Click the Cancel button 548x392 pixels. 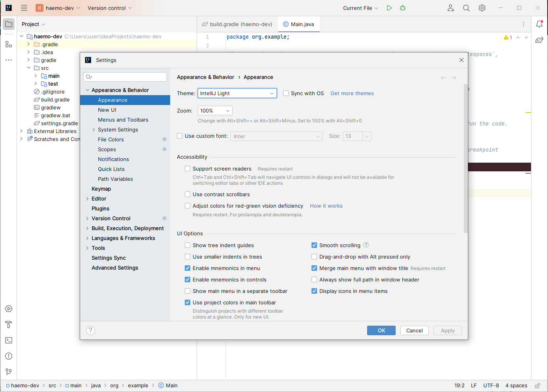point(415,330)
